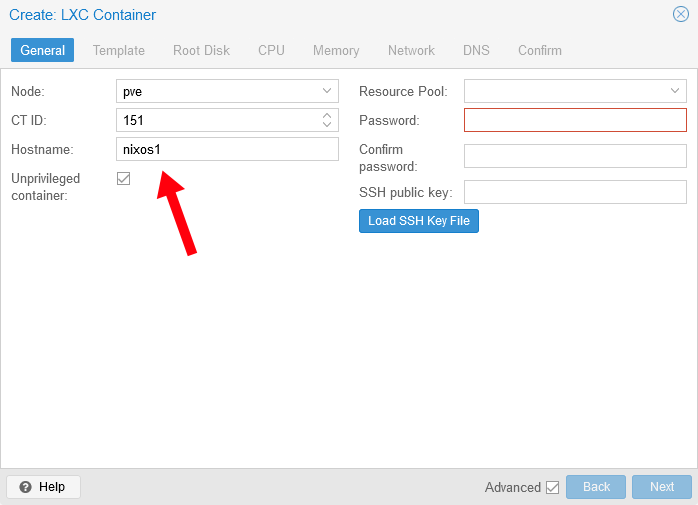Click into the Password field
The height and width of the screenshot is (505, 698).
(x=575, y=120)
